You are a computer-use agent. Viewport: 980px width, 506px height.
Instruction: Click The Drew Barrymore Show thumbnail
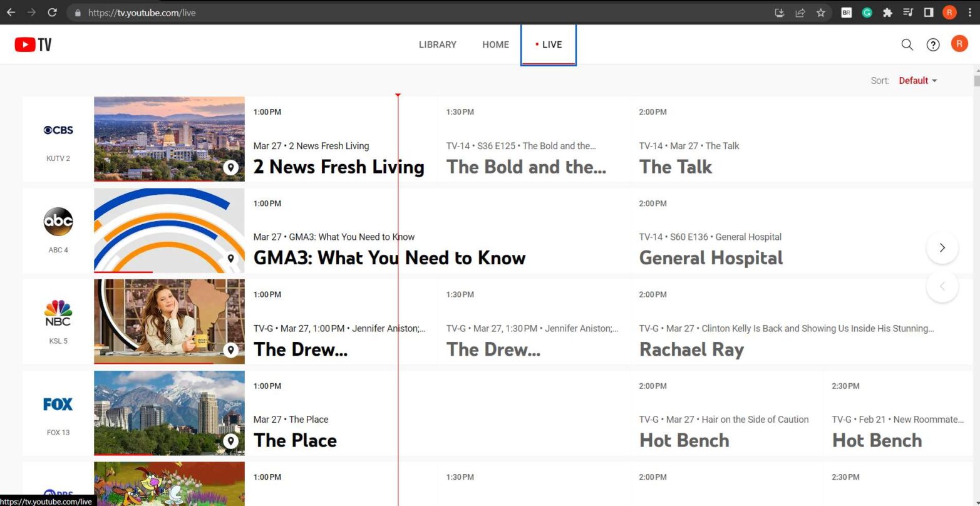[169, 321]
